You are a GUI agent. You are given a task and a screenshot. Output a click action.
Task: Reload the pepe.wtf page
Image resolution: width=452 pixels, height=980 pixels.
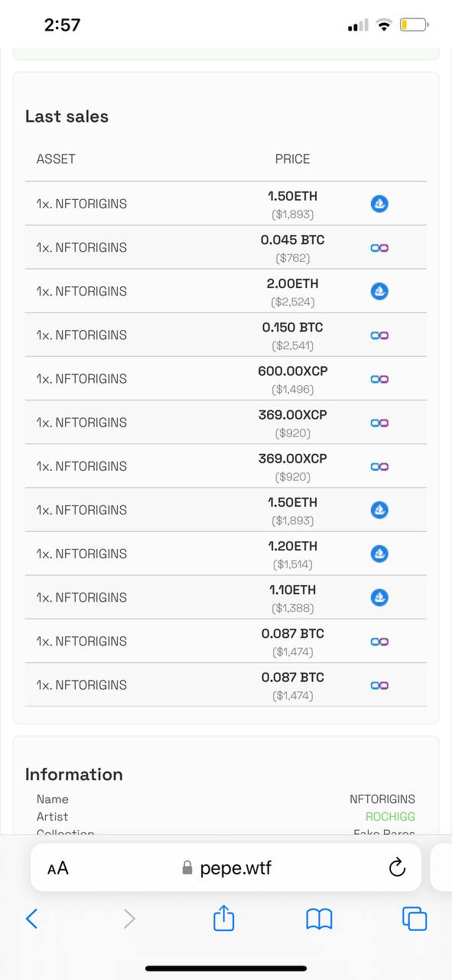click(396, 867)
